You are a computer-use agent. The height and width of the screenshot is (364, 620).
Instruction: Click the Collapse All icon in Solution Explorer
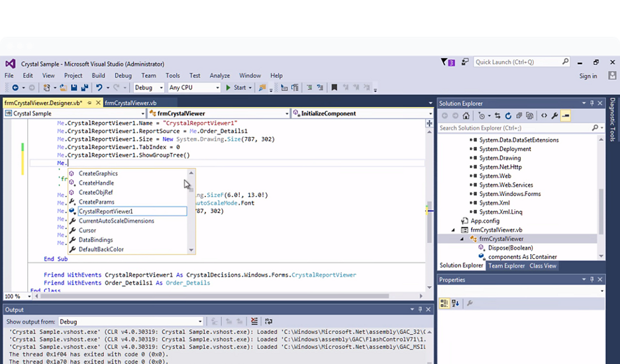point(518,116)
